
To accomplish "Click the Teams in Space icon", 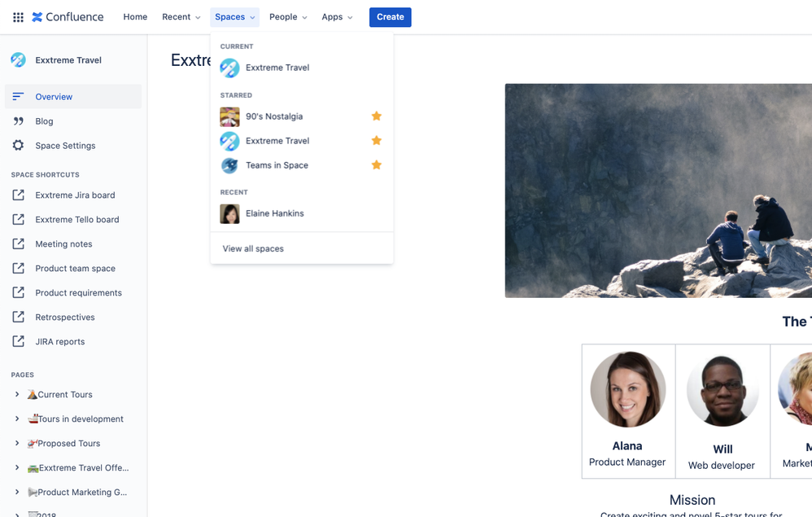I will [x=229, y=165].
